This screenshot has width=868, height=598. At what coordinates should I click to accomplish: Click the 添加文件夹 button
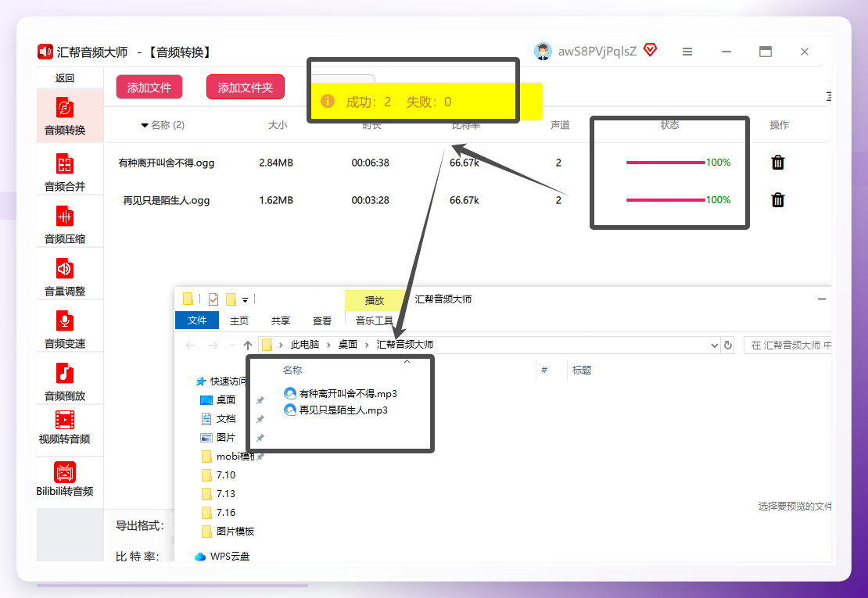click(x=246, y=87)
